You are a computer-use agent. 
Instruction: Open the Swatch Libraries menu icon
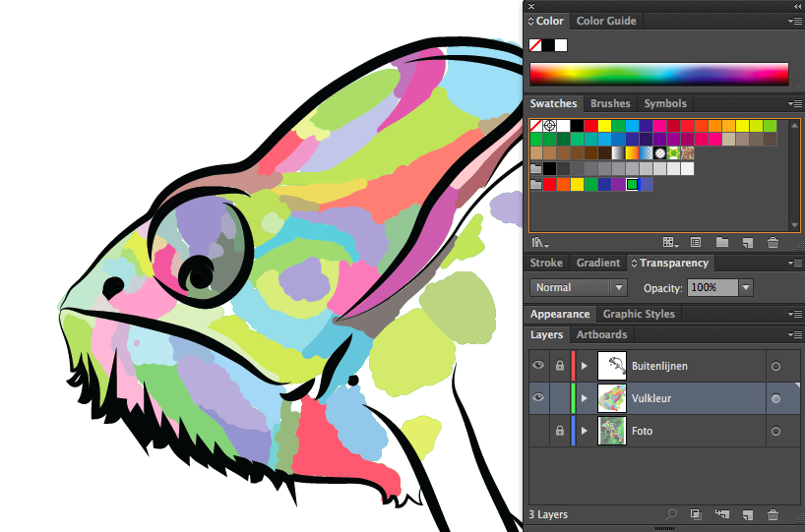click(x=539, y=242)
